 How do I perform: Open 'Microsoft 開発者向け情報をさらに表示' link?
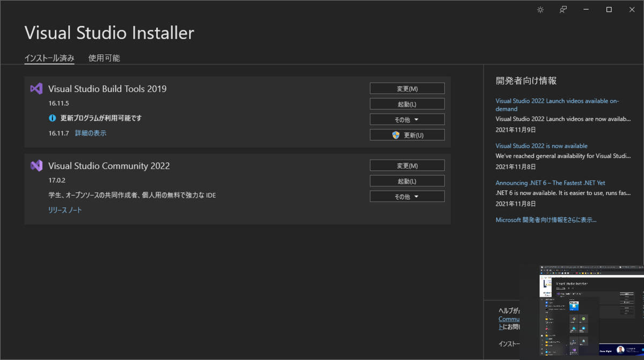[546, 220]
